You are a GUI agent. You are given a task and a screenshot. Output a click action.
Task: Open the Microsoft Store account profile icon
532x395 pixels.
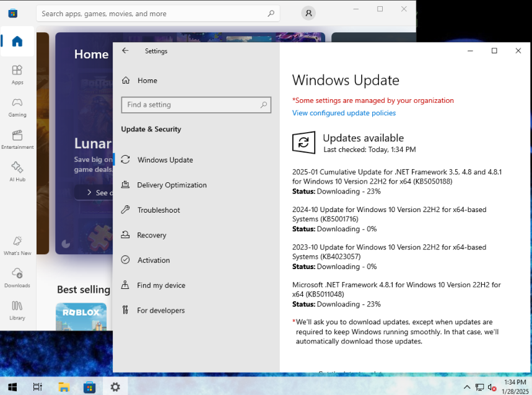point(308,13)
